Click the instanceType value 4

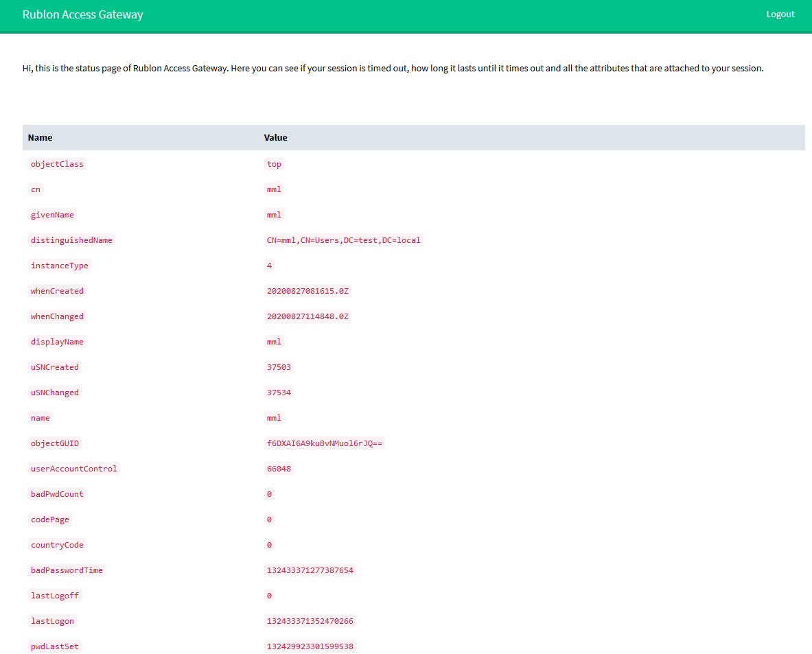click(x=269, y=266)
